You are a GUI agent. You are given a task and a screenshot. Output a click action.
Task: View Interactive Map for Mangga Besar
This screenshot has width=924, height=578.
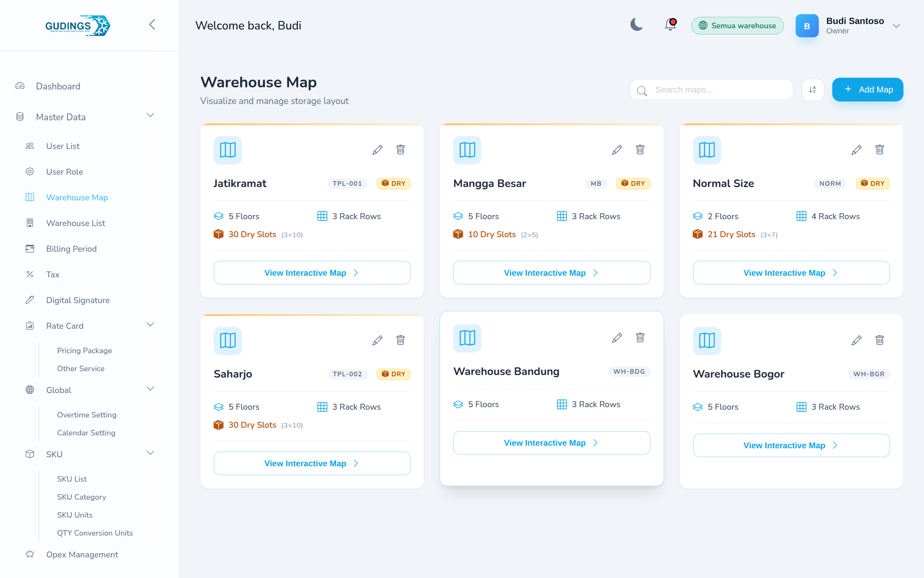tap(551, 273)
